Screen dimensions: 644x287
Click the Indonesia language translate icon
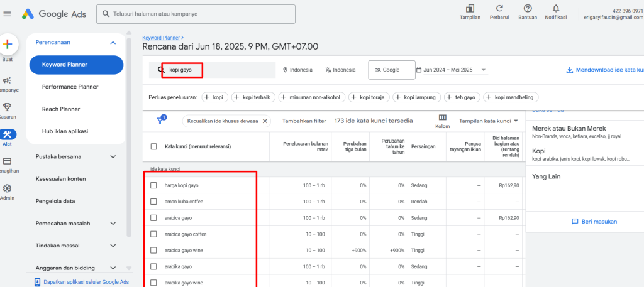point(328,70)
